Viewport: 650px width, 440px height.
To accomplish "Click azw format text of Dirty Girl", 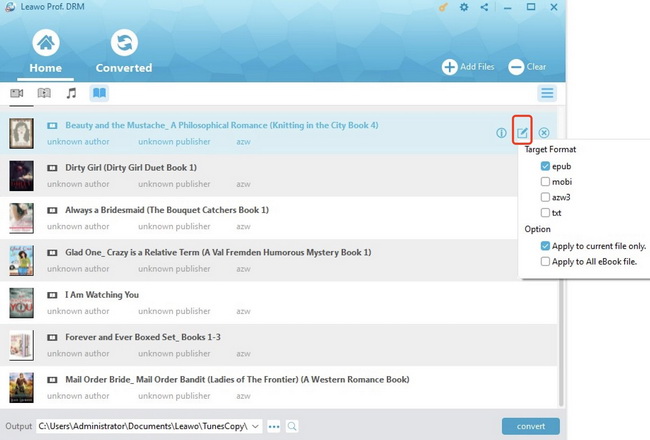I will pyautogui.click(x=243, y=184).
